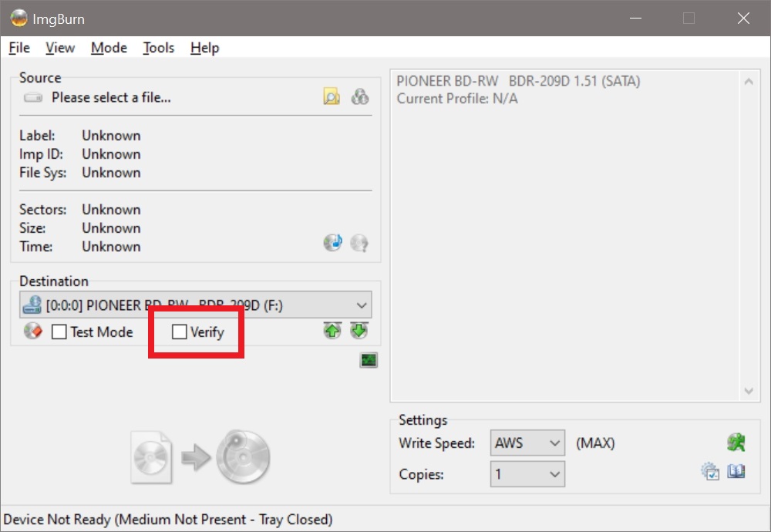Tick the Verify checkbox
This screenshot has width=771, height=532.
[180, 332]
